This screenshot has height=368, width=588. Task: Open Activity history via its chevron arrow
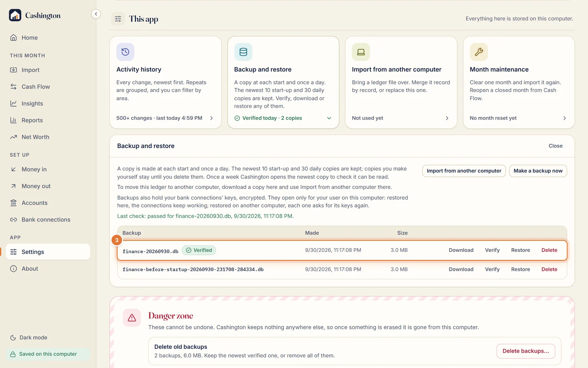tap(212, 118)
